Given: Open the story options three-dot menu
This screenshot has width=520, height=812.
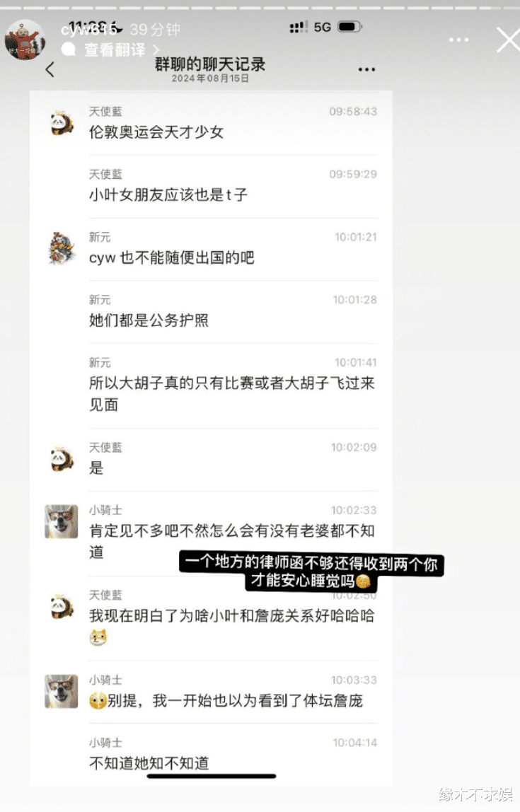Looking at the screenshot, I should (459, 40).
